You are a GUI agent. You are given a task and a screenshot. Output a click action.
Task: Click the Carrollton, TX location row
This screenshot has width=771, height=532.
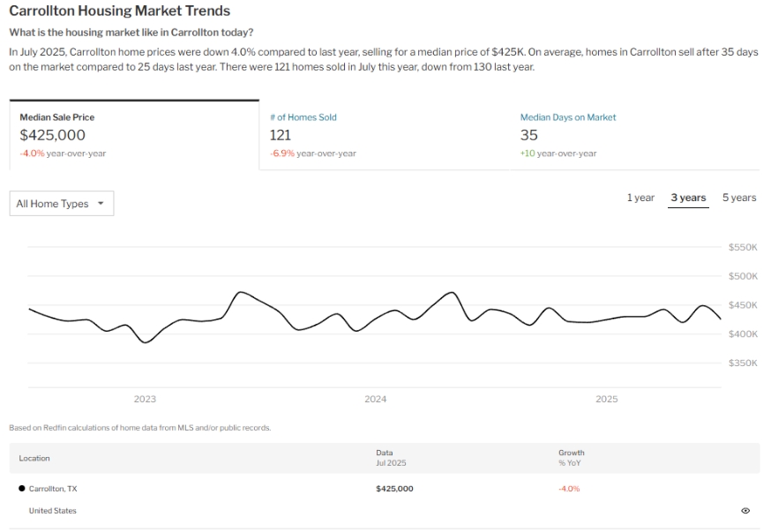pos(53,489)
